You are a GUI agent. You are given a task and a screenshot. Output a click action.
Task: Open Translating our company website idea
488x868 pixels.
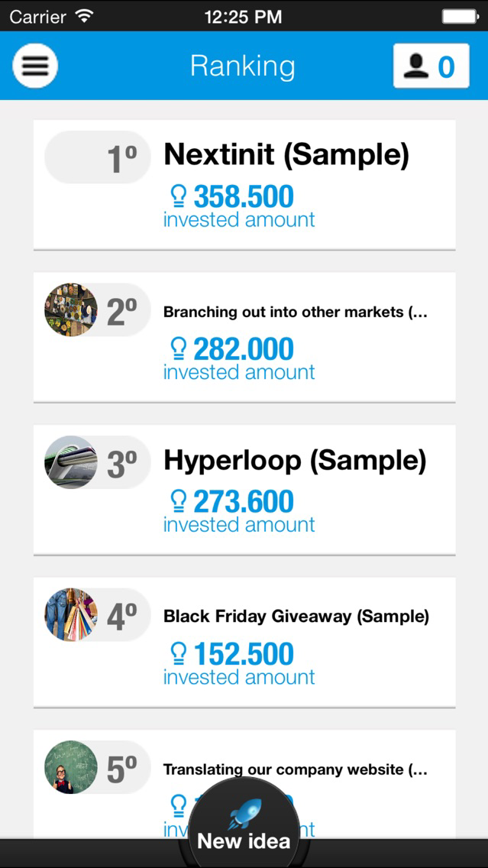coord(296,769)
